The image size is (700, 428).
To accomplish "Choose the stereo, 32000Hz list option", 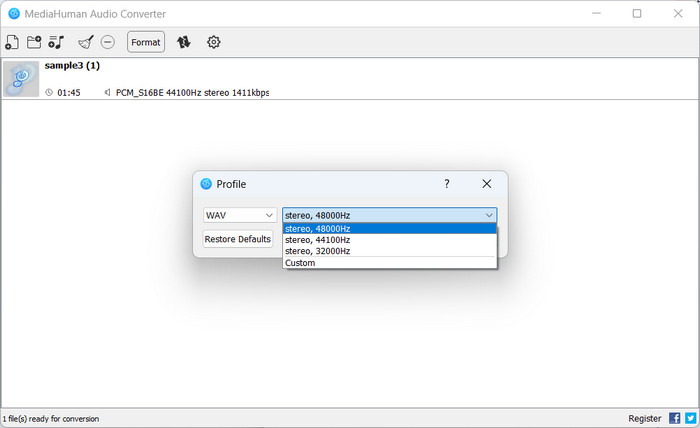I will click(x=390, y=251).
